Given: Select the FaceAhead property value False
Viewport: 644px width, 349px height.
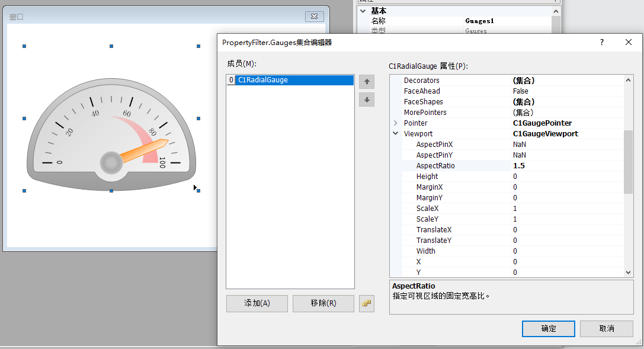Looking at the screenshot, I should 566,91.
